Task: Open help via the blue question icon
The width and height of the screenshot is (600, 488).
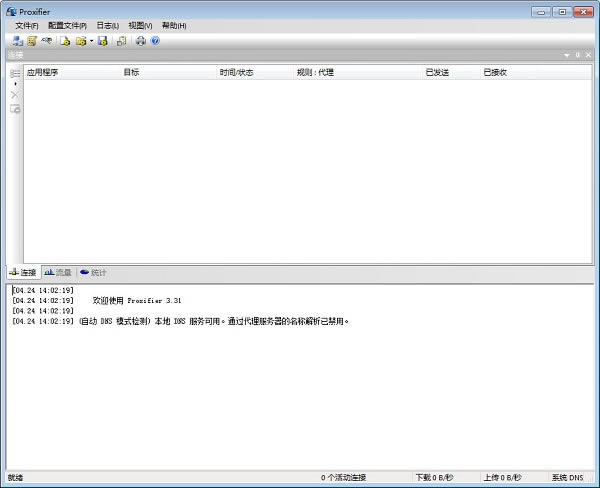Action: point(155,41)
